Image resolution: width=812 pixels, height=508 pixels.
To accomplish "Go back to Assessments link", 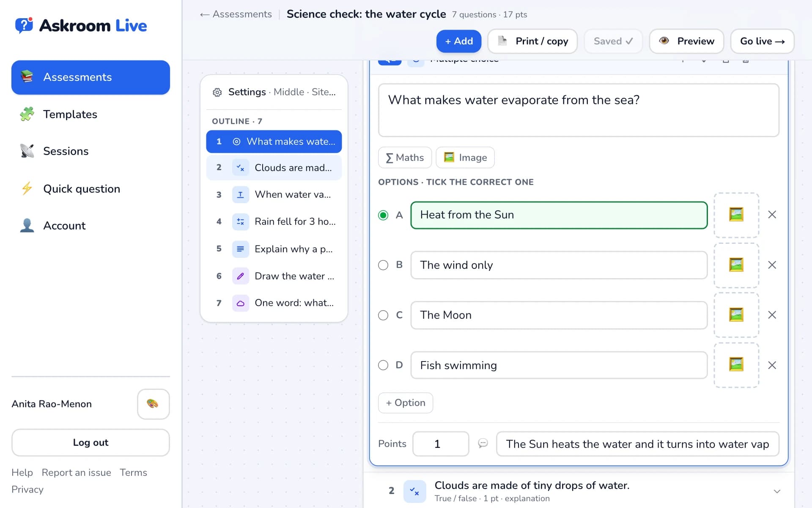I will coord(236,14).
